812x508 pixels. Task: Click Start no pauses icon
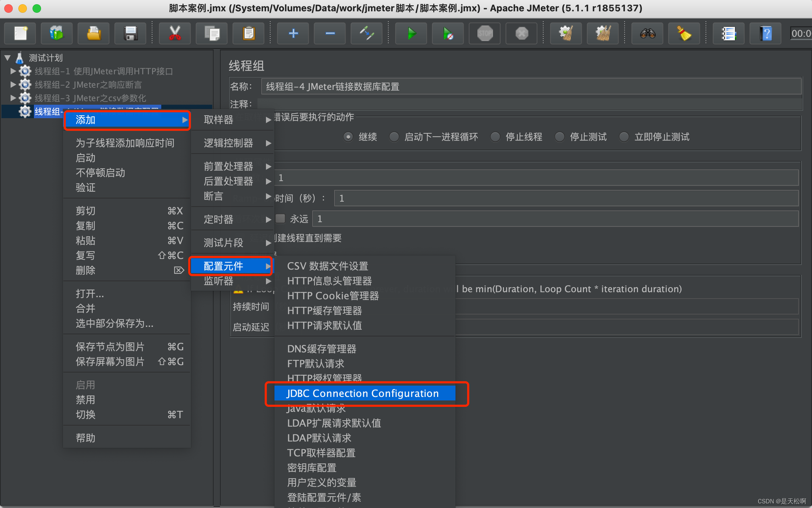point(448,34)
